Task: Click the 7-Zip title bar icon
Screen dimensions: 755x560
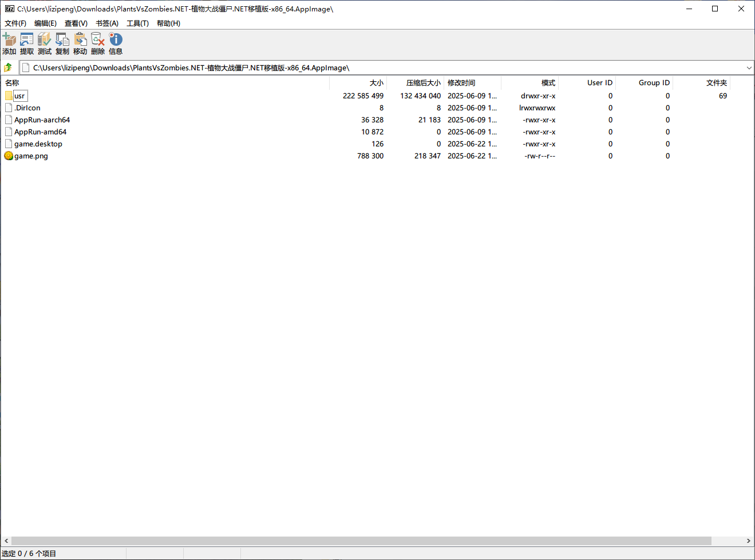Action: coord(10,9)
